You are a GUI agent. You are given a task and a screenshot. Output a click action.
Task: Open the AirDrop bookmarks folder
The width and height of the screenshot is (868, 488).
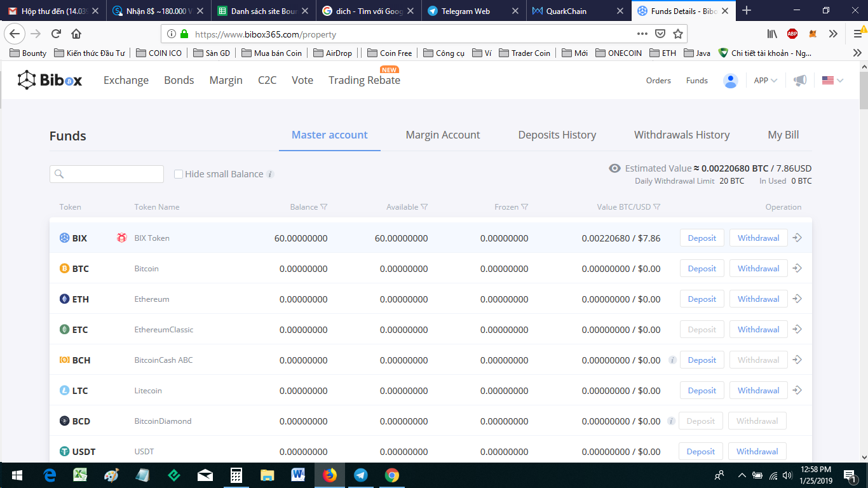click(x=332, y=53)
